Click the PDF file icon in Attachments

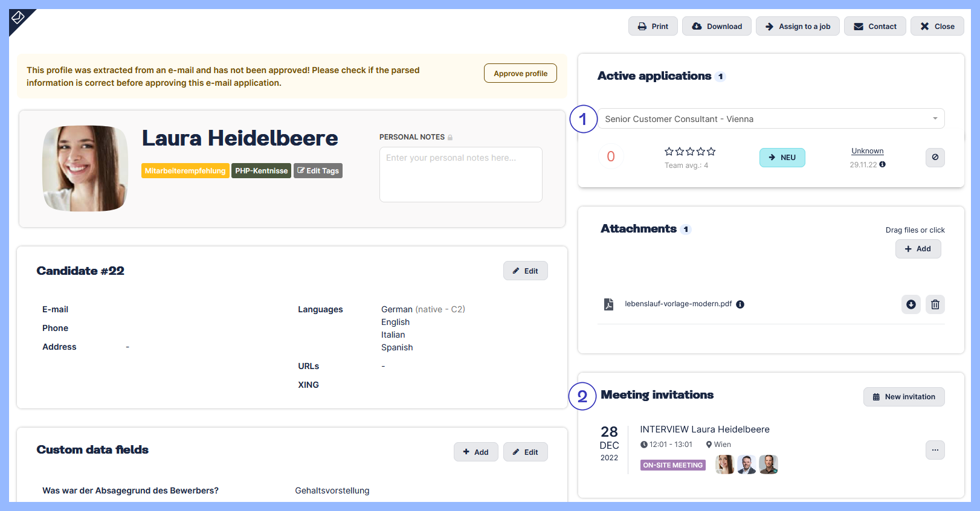click(x=608, y=304)
